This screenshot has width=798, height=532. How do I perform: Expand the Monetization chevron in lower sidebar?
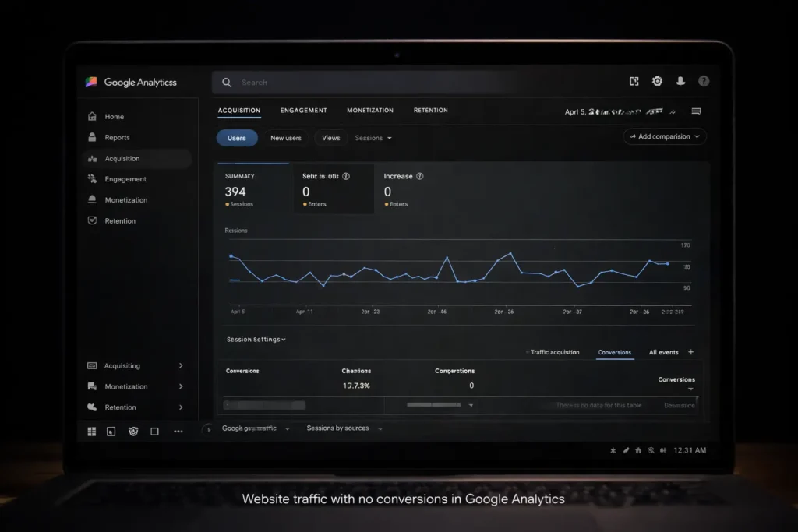pyautogui.click(x=181, y=387)
